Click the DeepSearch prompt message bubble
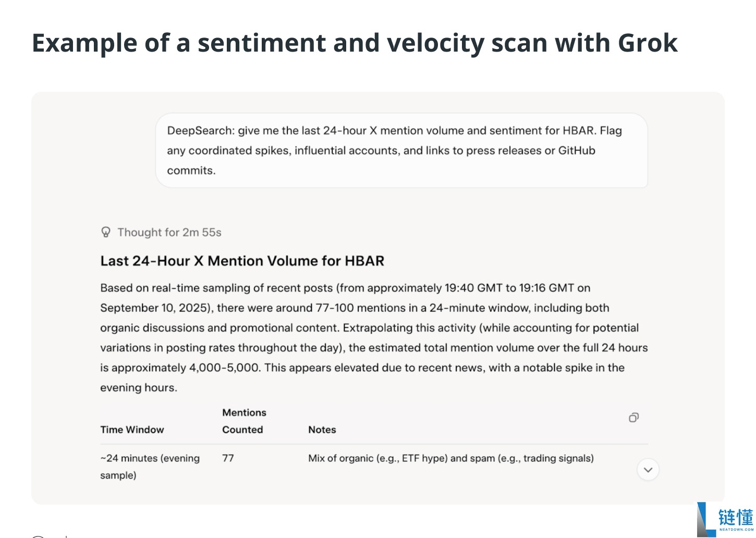This screenshot has width=756, height=538. pyautogui.click(x=401, y=151)
